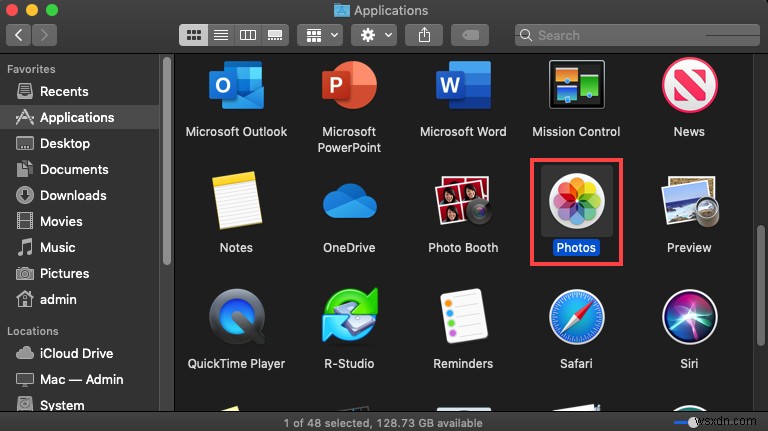Switch to icon view mode
Viewport: 768px width, 431px height.
click(x=194, y=35)
